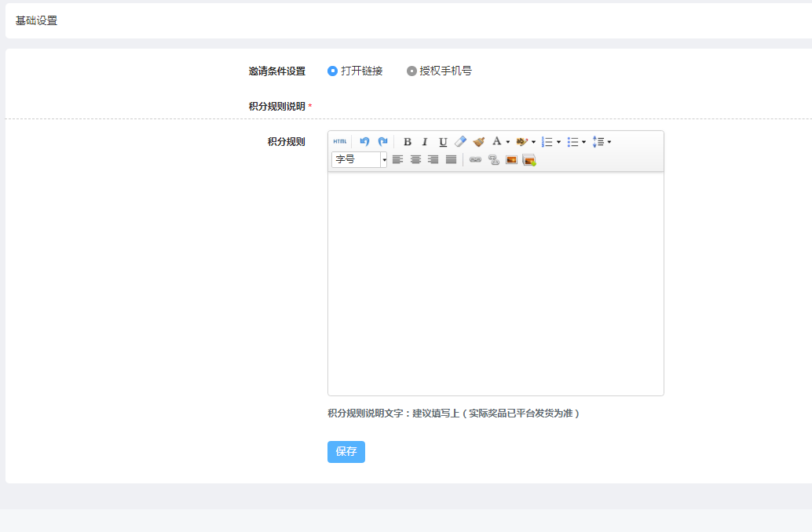Image resolution: width=812 pixels, height=532 pixels.
Task: Insert a hyperlink with the link icon
Action: [x=475, y=160]
